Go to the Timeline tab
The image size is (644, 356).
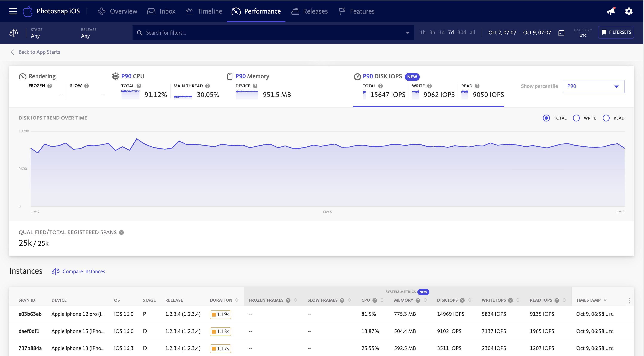coord(204,11)
